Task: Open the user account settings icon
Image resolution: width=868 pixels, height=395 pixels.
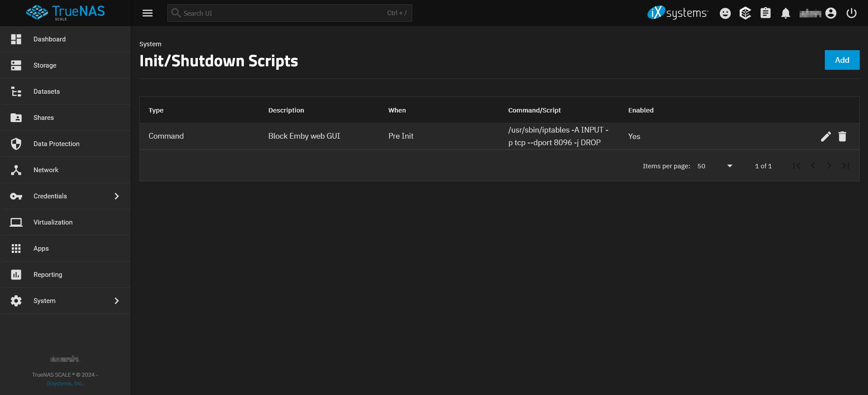Action: 831,13
